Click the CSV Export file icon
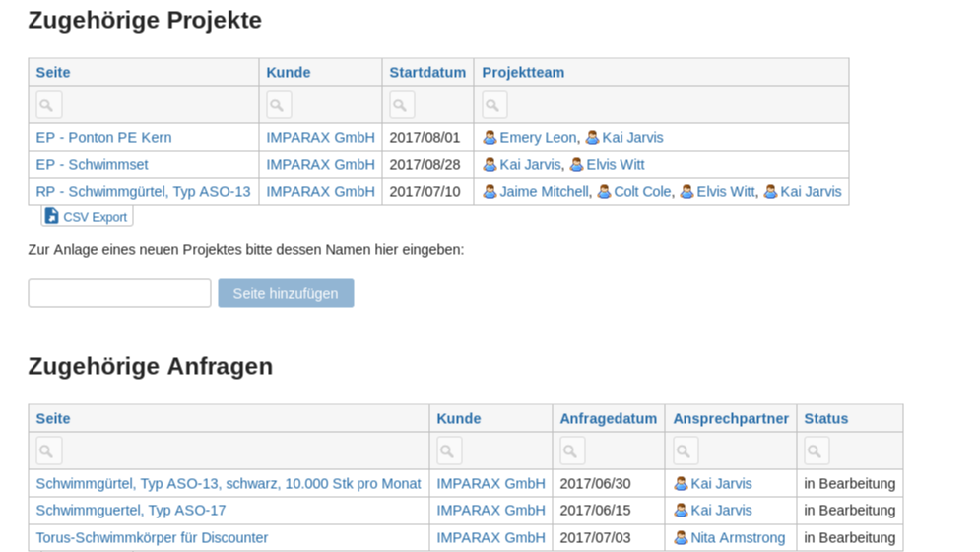This screenshot has height=552, width=980. point(52,216)
